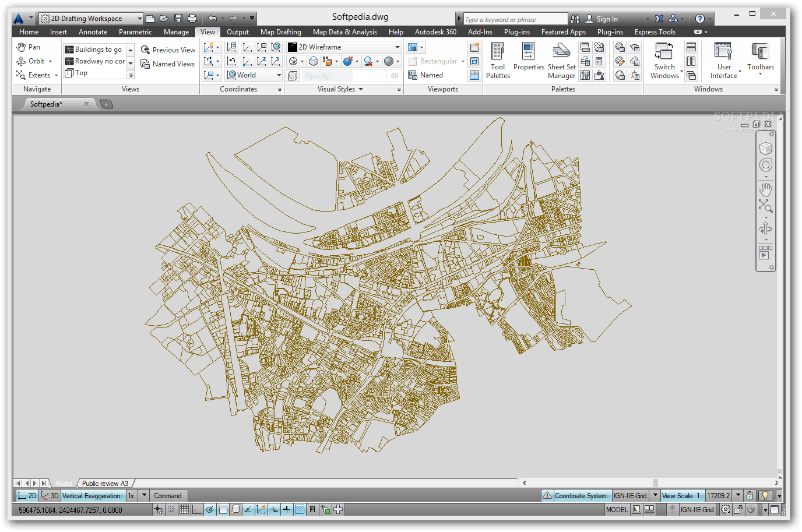Image resolution: width=802 pixels, height=532 pixels.
Task: Expand the 2D Wireframe visual style dropdown
Action: 397,47
